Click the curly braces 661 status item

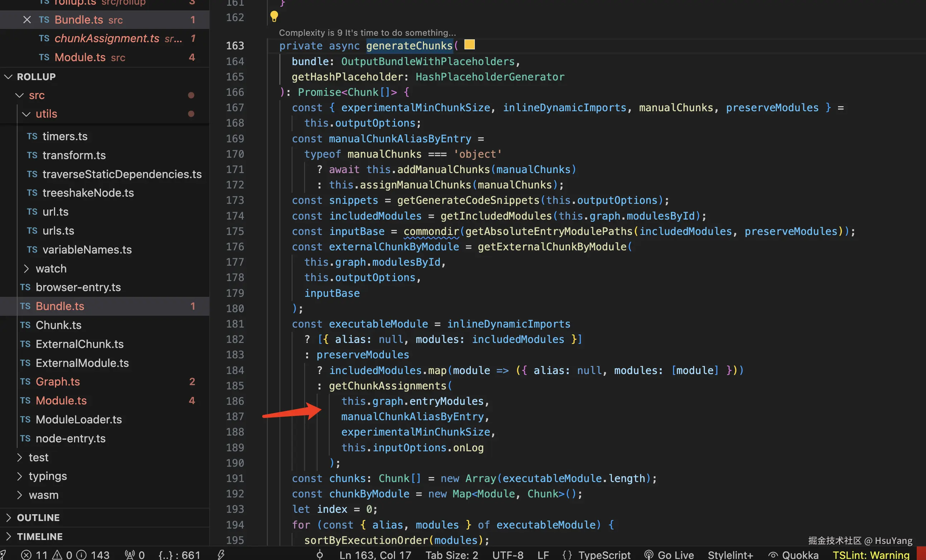click(179, 554)
